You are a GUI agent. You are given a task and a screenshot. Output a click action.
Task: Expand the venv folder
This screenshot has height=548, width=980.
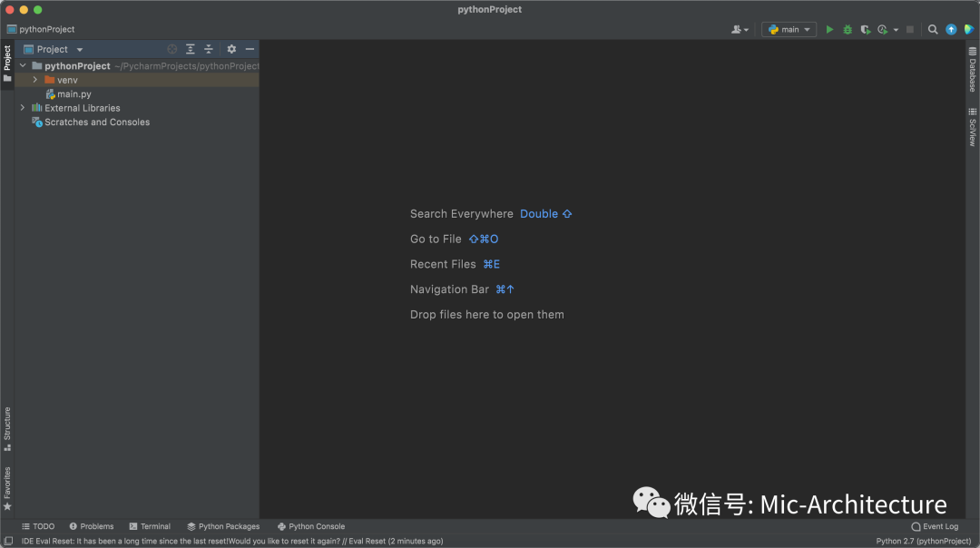point(35,80)
